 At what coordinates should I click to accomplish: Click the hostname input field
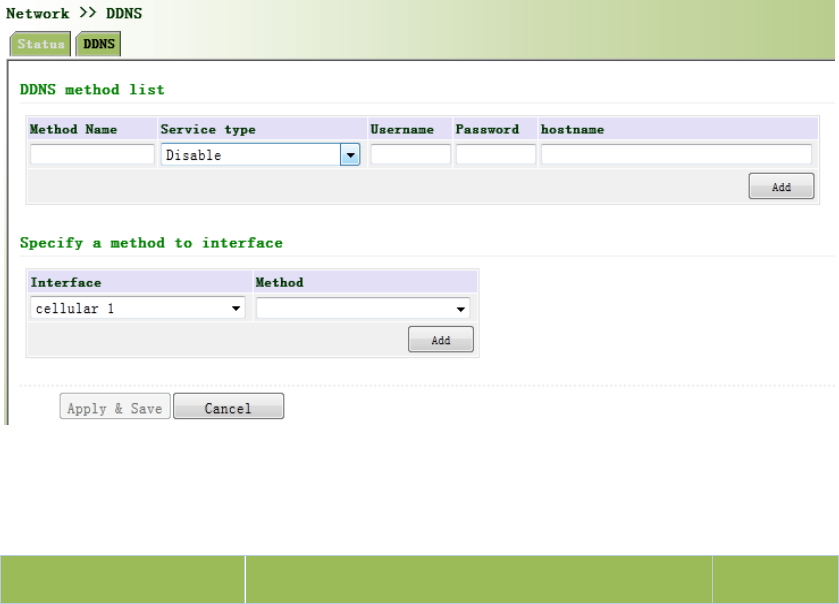pyautogui.click(x=676, y=155)
